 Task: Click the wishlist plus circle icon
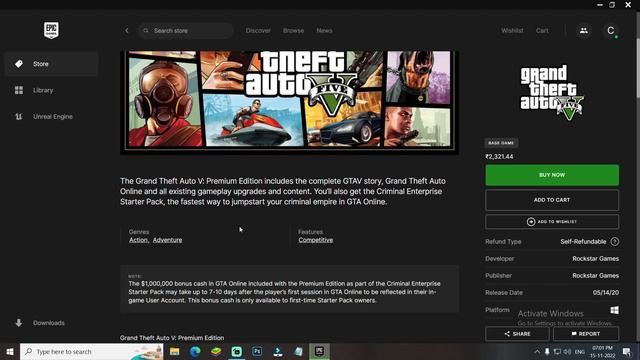point(531,222)
